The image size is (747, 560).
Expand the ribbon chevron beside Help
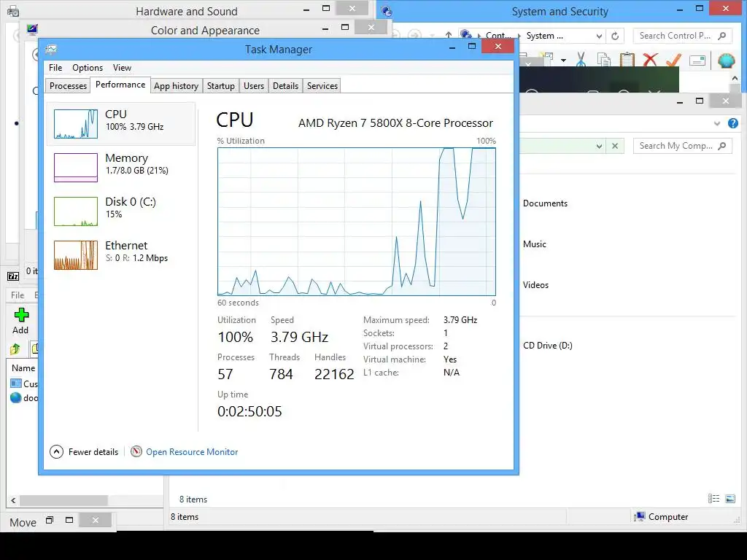click(717, 123)
